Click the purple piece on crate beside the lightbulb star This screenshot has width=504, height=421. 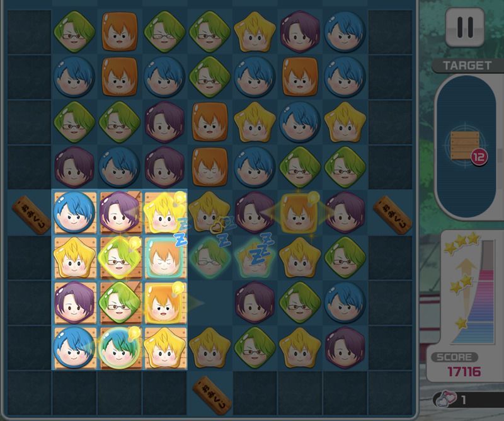pos(120,212)
